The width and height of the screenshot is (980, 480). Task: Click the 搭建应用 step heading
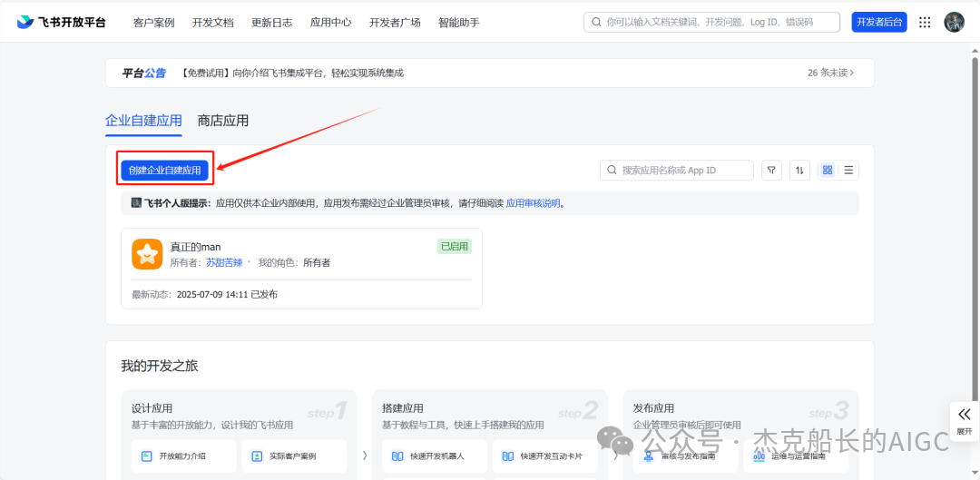point(403,408)
